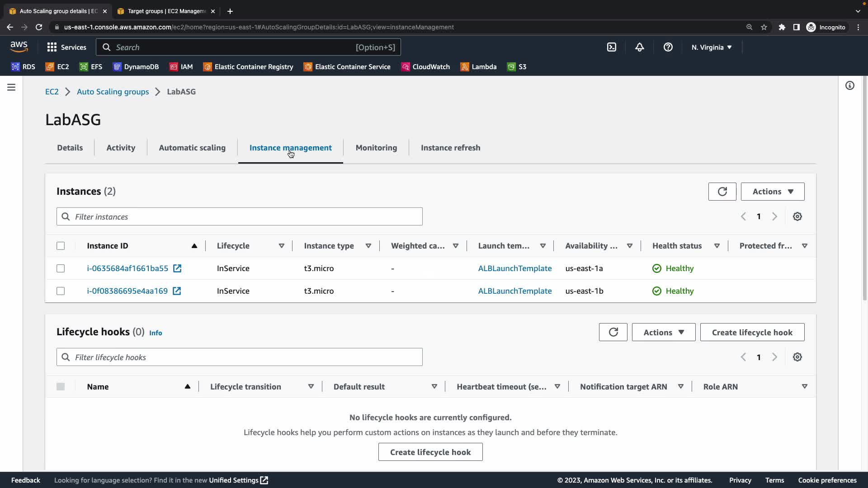Viewport: 868px width, 488px height.
Task: Select checkbox for instance i-0f08386695e4aa169
Action: (61, 291)
